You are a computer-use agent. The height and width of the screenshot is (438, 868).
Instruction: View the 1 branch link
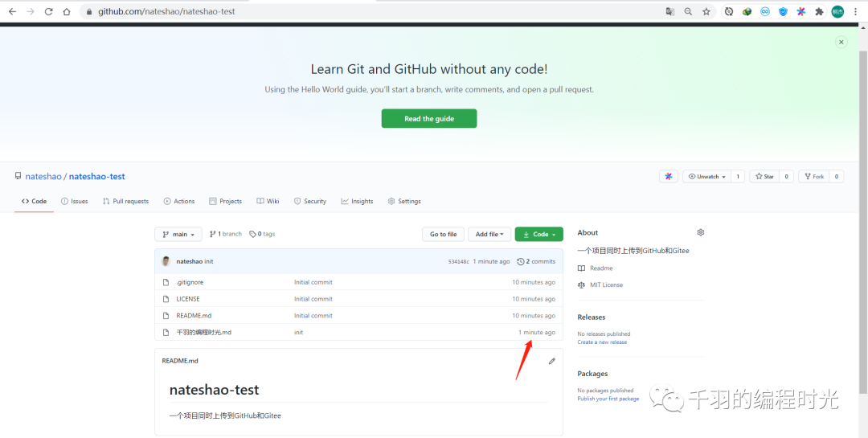point(226,234)
